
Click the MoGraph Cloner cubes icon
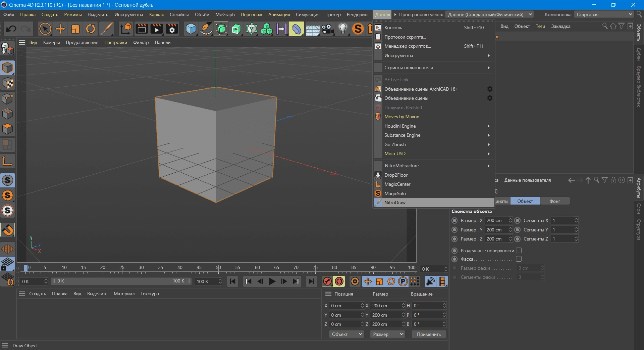[x=267, y=29]
